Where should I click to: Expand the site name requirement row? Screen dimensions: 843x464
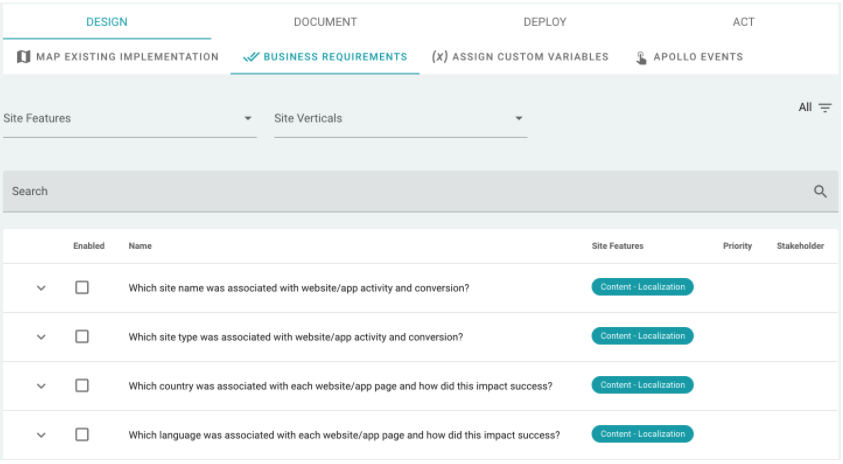pyautogui.click(x=41, y=288)
